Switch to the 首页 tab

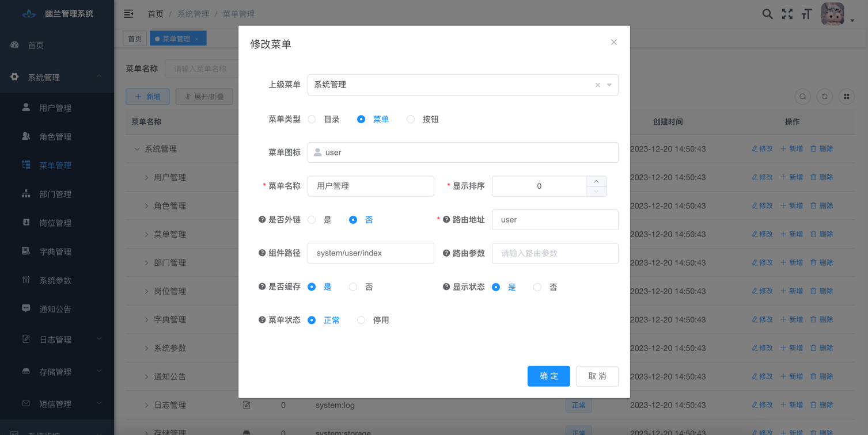[x=135, y=39]
